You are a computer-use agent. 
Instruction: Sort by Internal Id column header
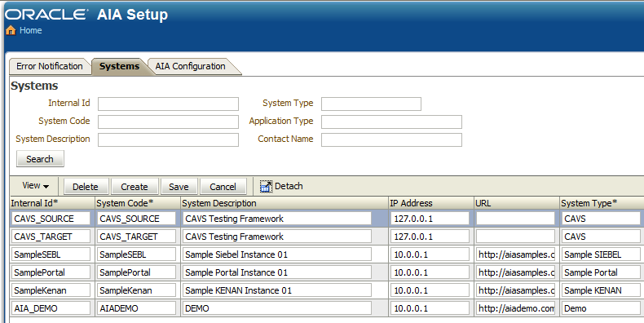click(x=52, y=203)
